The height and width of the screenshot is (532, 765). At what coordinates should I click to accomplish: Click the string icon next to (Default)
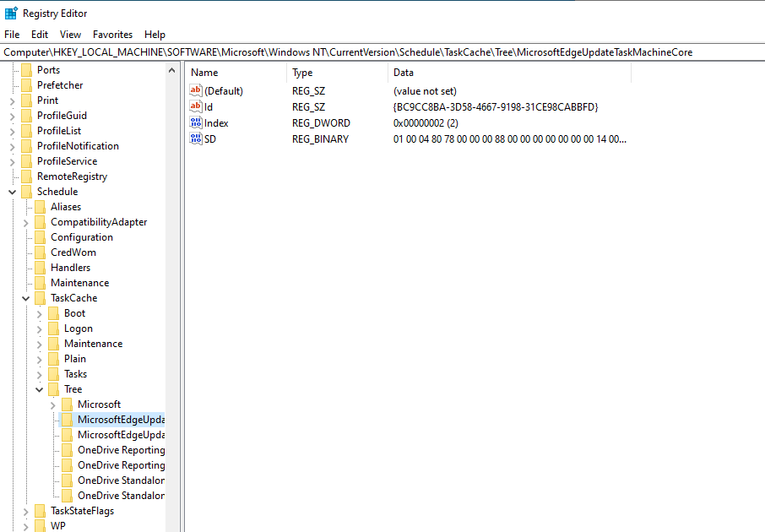coord(196,90)
